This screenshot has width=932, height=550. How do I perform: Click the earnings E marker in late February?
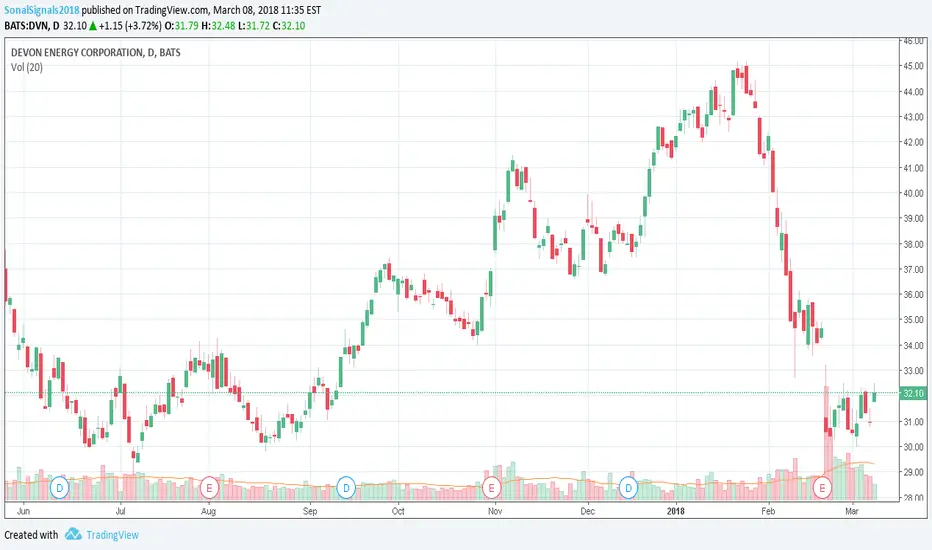coord(822,488)
